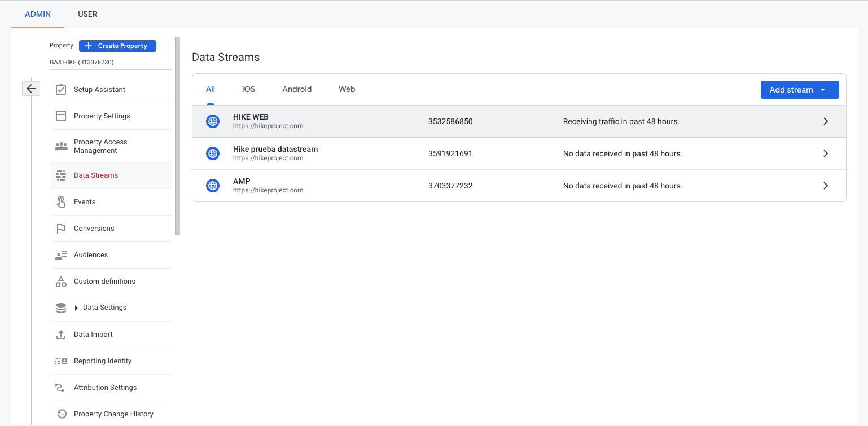This screenshot has width=868, height=426.
Task: Open HIKE WEB stream via its chevron
Action: coord(826,121)
